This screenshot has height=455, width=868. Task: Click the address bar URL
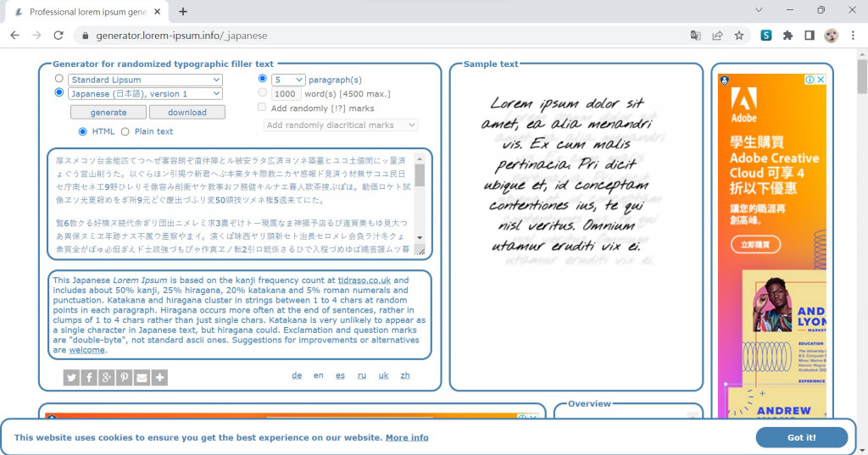click(181, 36)
